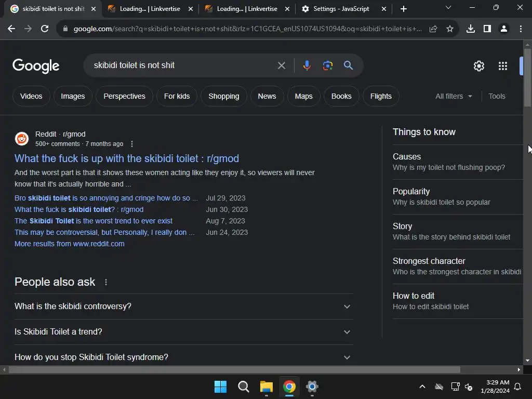Screen dimensions: 532x399
Task: Select the Shopping filter
Action: click(224, 96)
